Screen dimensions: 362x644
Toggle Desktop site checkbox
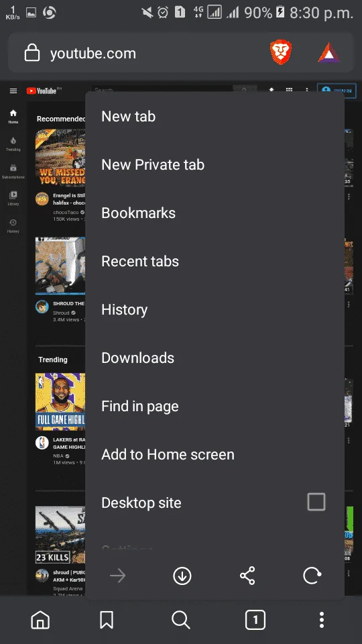point(316,502)
